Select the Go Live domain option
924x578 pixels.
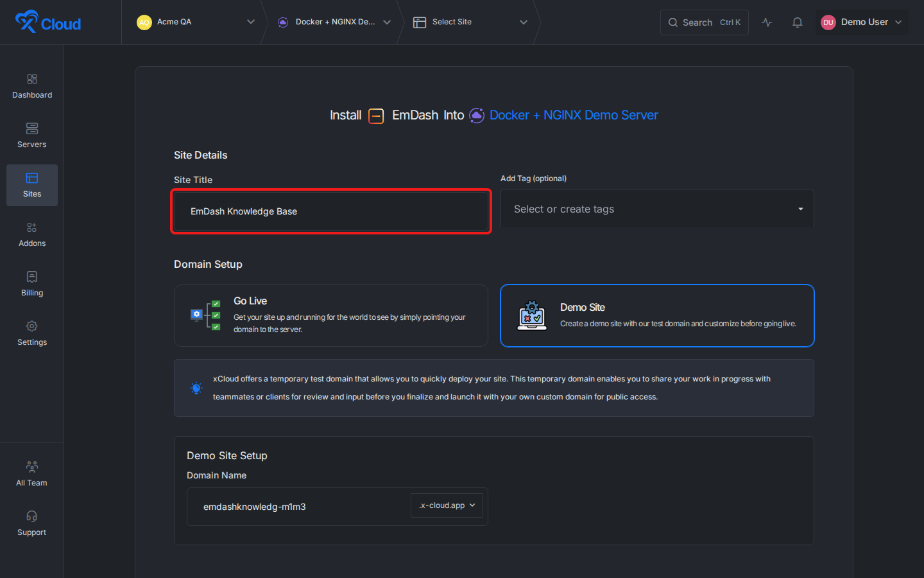pyautogui.click(x=331, y=315)
